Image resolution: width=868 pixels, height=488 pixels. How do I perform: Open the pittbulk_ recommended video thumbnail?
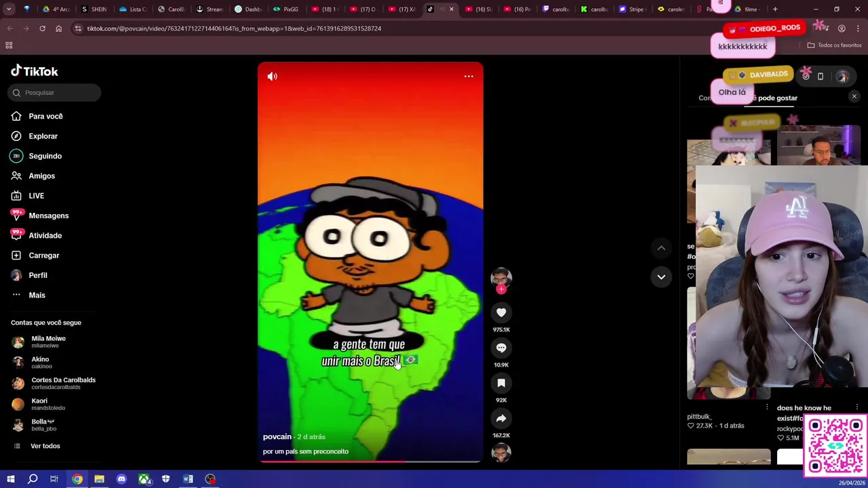728,342
